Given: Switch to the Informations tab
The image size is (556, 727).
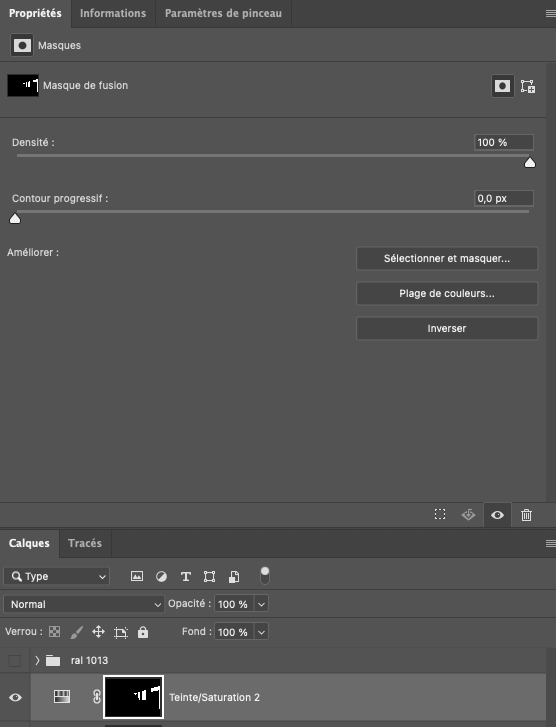Looking at the screenshot, I should (x=113, y=13).
